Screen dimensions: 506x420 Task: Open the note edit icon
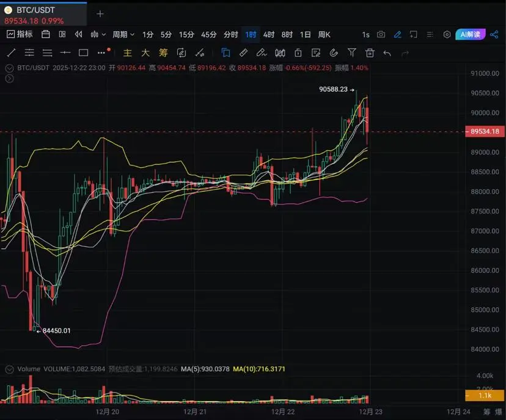click(x=315, y=52)
